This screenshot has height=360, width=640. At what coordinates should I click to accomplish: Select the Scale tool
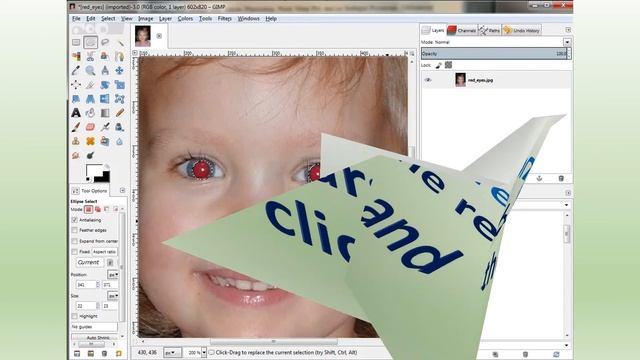point(120,84)
